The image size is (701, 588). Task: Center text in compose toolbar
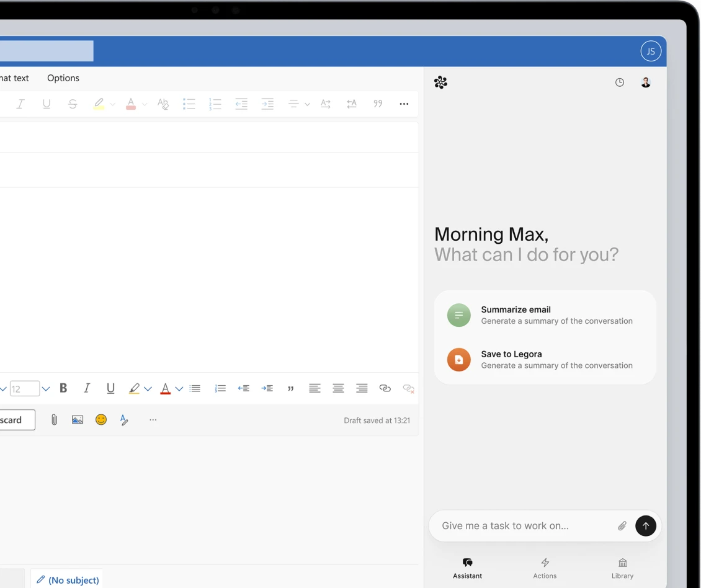(x=339, y=388)
